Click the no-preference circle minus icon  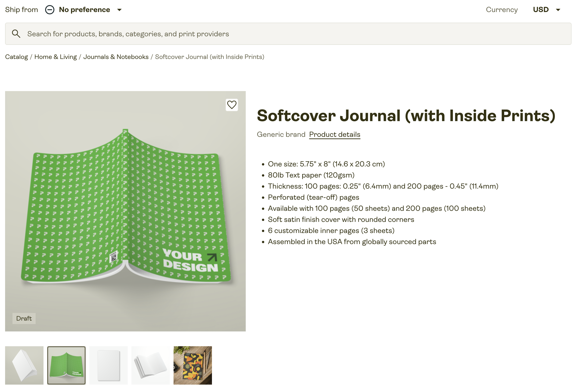pyautogui.click(x=50, y=10)
